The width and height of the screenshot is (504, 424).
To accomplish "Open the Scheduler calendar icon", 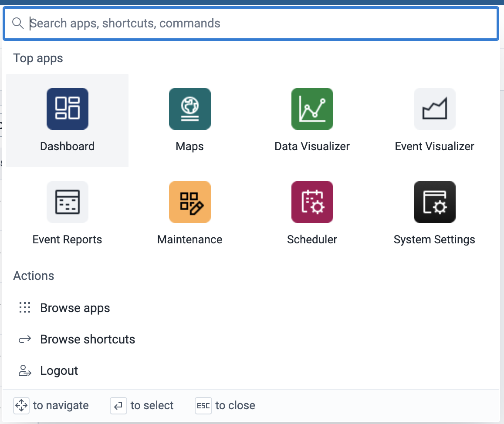I will point(312,202).
